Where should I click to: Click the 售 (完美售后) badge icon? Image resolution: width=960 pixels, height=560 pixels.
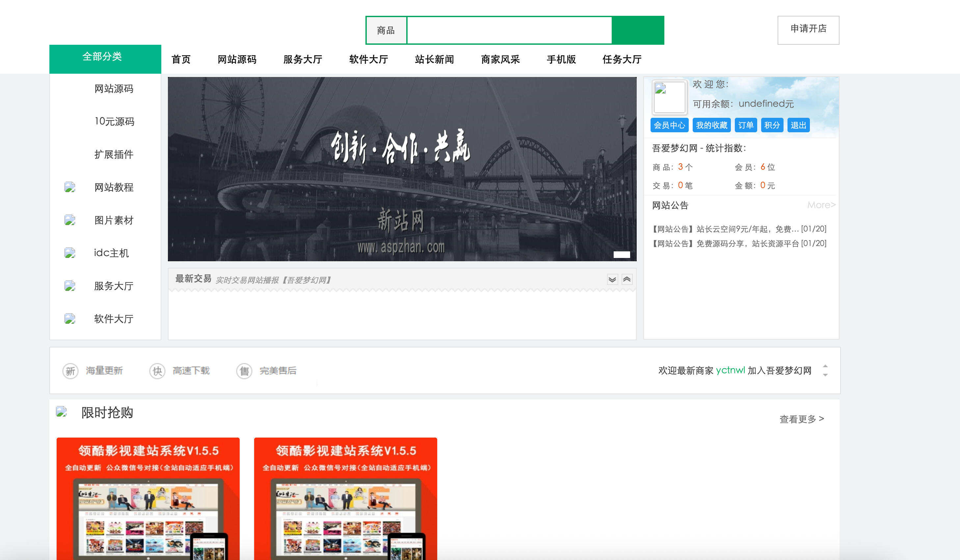[x=244, y=370]
